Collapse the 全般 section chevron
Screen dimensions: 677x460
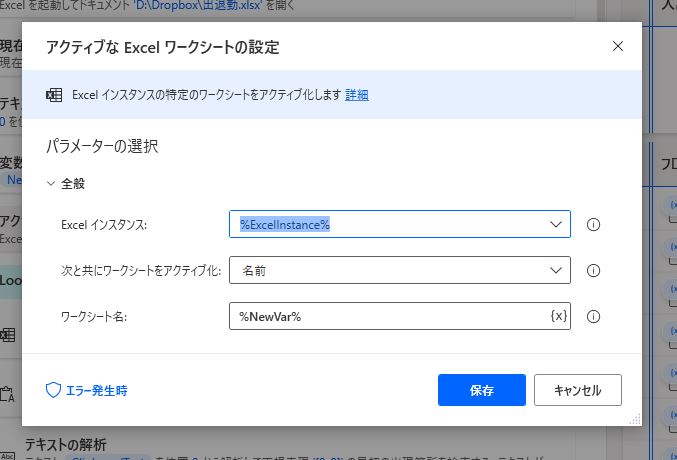pyautogui.click(x=51, y=184)
